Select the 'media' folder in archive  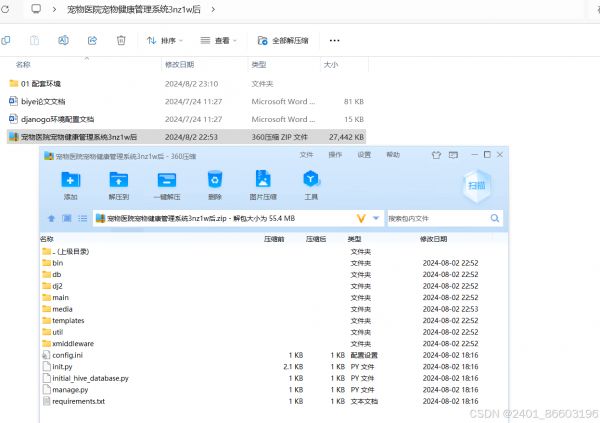point(57,309)
